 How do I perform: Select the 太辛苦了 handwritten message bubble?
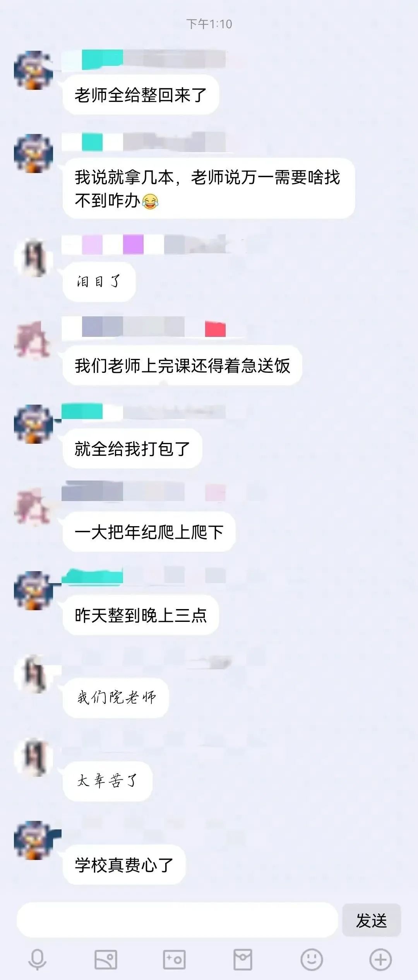coord(107,781)
